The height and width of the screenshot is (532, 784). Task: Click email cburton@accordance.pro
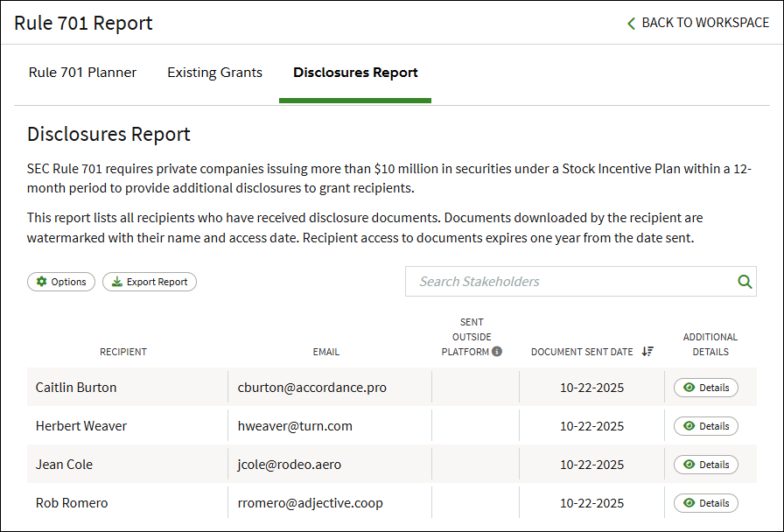click(312, 388)
